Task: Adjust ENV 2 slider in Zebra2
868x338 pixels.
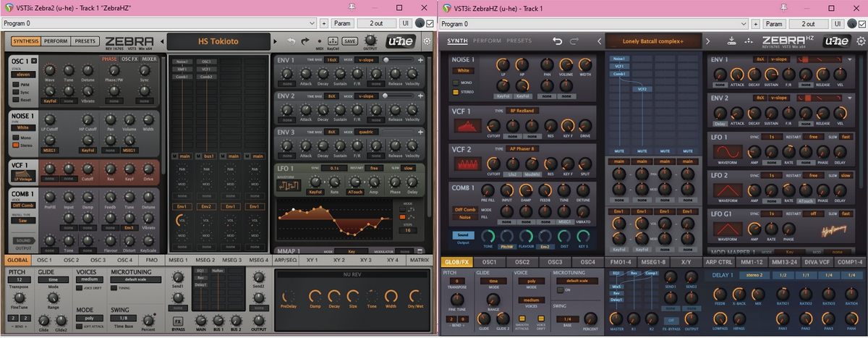Action: point(397,96)
